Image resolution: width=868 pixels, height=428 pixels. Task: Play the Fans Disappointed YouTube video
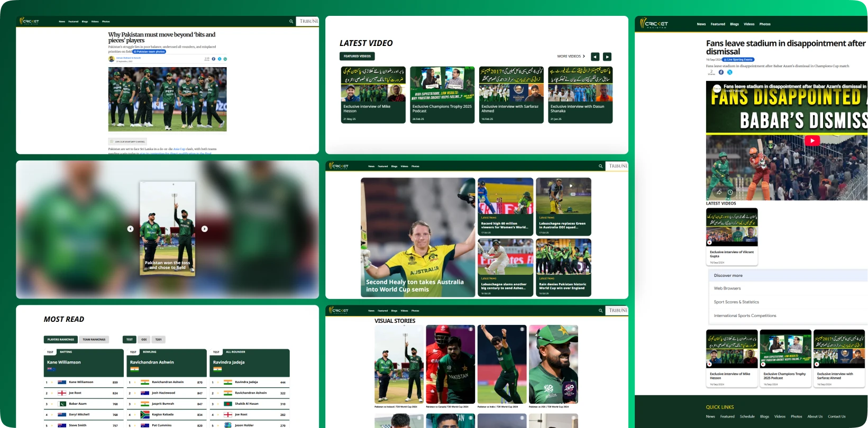[812, 140]
